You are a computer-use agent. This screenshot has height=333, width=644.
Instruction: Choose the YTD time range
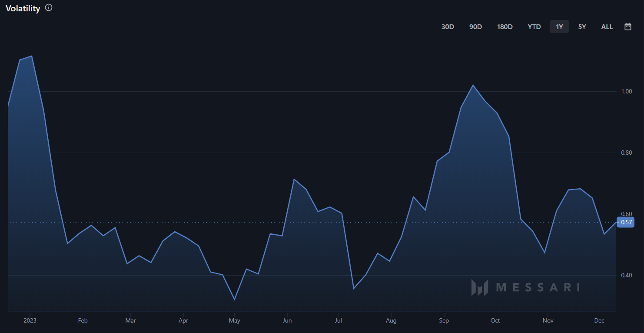point(534,27)
